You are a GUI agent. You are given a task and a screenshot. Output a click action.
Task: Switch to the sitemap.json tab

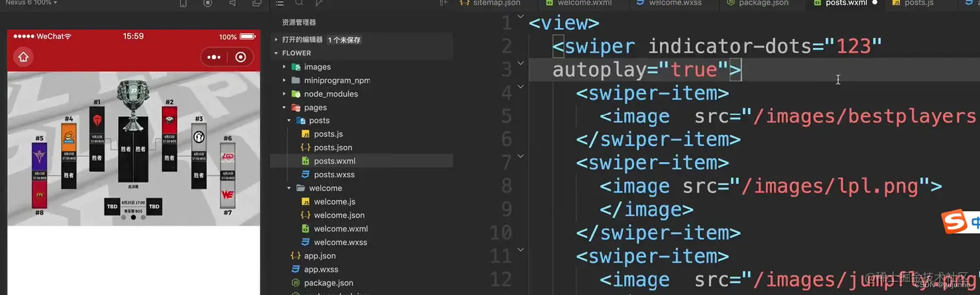(491, 3)
